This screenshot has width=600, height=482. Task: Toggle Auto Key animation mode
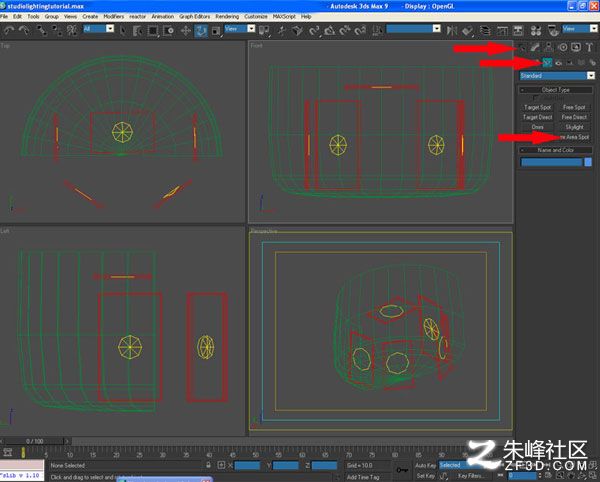coord(426,465)
